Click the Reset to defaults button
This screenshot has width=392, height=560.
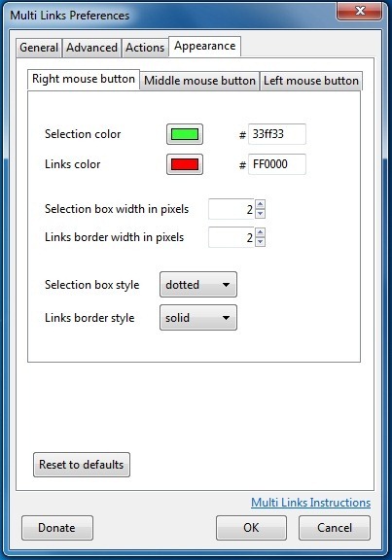(82, 465)
